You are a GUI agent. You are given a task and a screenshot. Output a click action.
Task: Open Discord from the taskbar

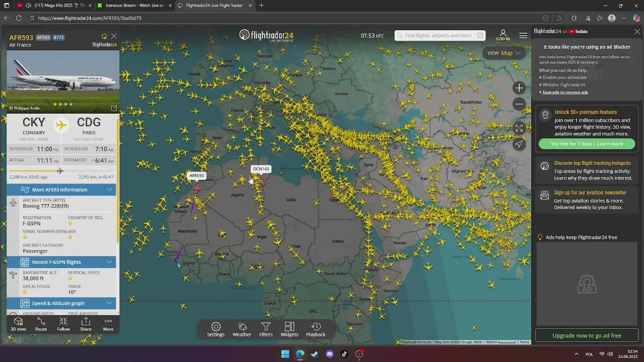coord(330,354)
